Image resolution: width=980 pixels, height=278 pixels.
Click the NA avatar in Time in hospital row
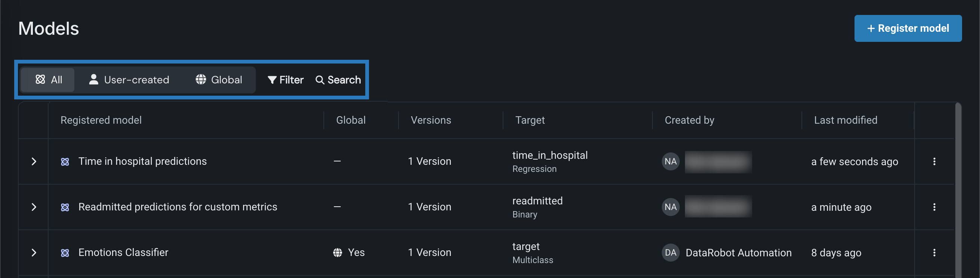(x=670, y=161)
